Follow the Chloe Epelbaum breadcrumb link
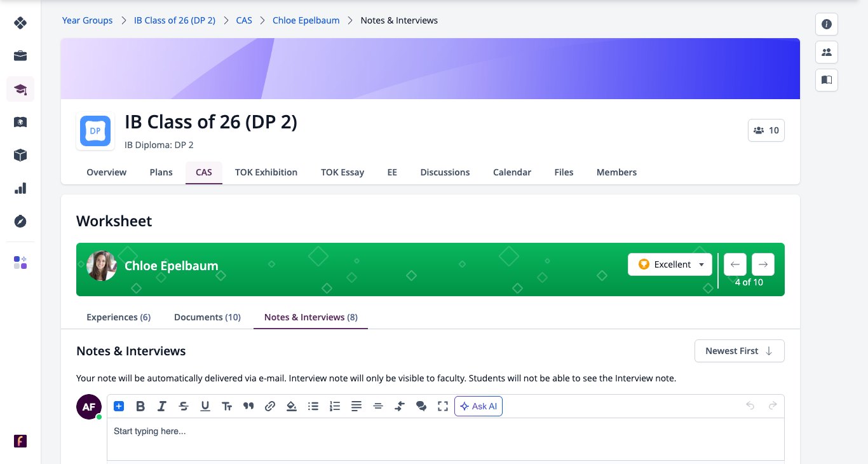The image size is (868, 464). 306,20
